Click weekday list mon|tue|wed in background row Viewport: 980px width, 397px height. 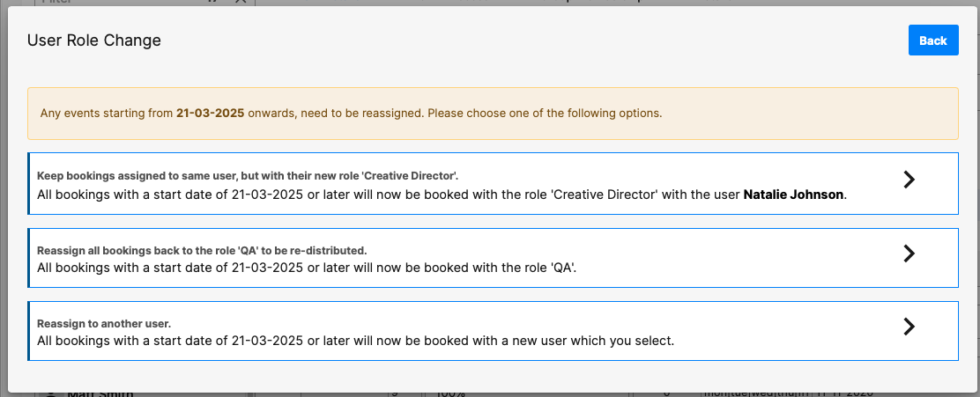[754, 393]
